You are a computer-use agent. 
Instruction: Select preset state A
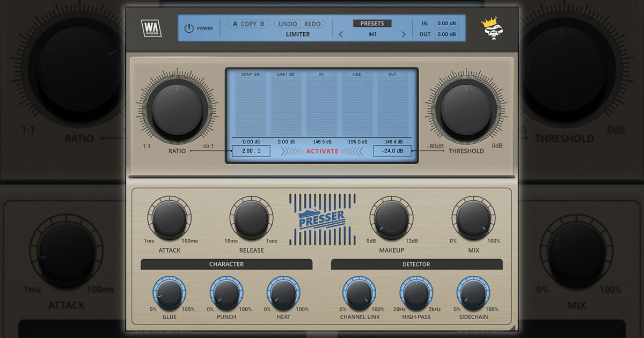click(235, 24)
